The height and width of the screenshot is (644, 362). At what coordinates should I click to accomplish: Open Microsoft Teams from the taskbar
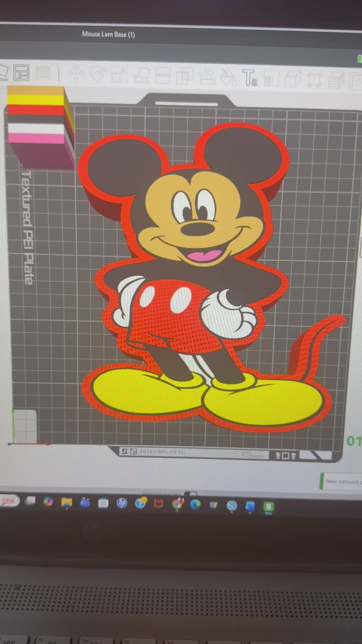click(x=85, y=502)
